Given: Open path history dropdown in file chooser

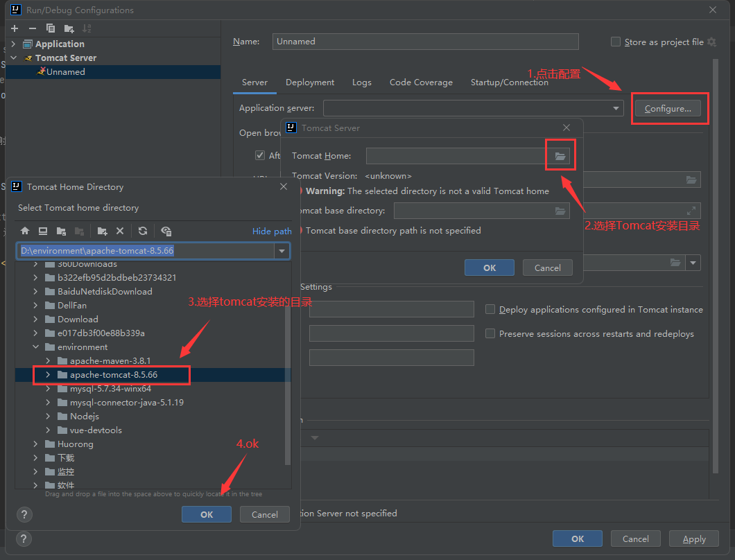Looking at the screenshot, I should (282, 251).
